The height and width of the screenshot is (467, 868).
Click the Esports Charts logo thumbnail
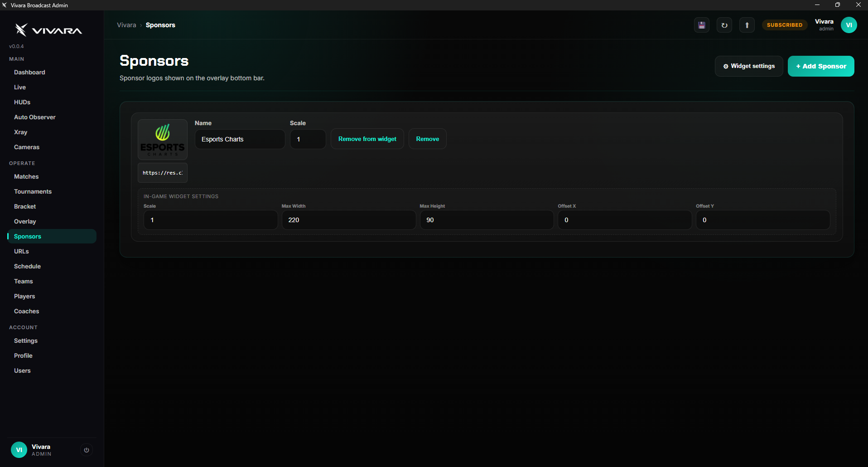[x=163, y=140]
